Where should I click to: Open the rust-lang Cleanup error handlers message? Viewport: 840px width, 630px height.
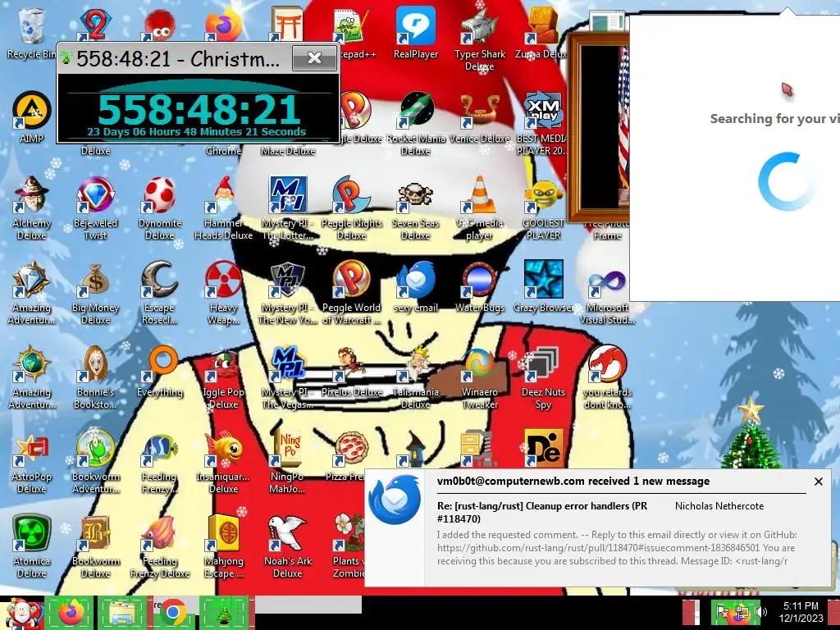541,512
